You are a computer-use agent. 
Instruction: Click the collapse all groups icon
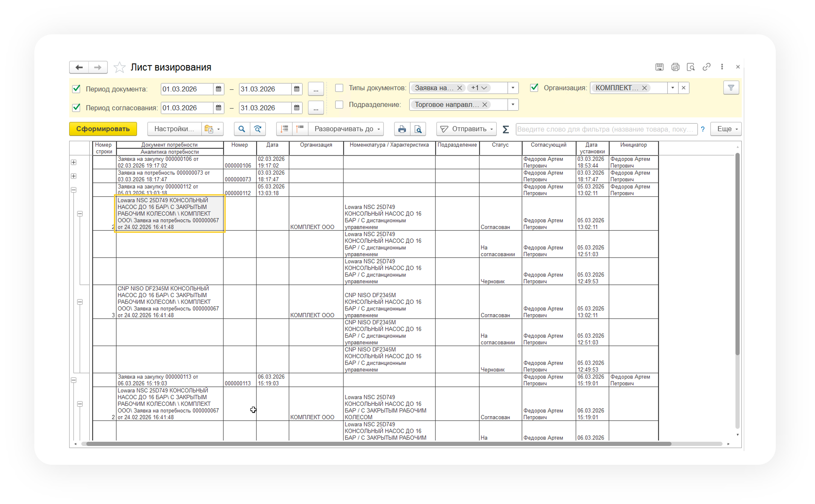click(x=300, y=129)
